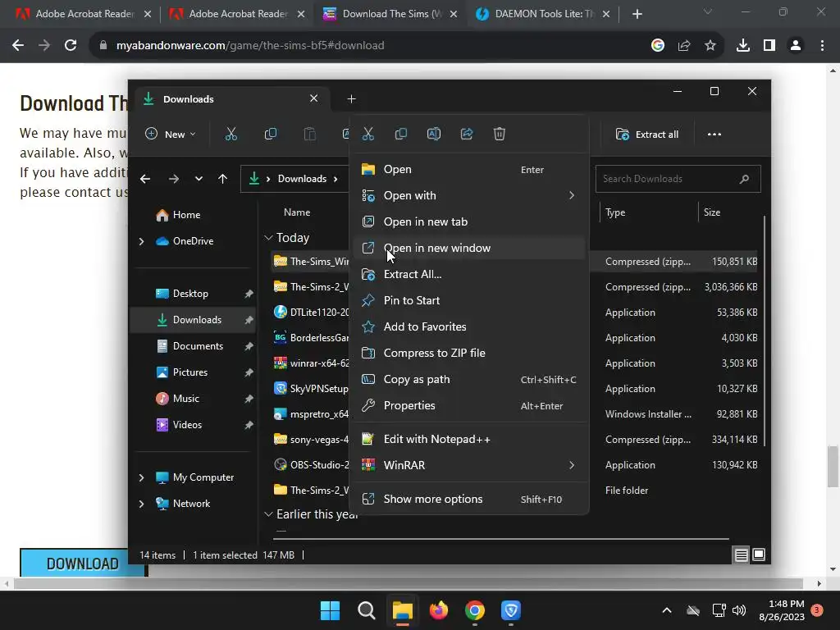Screen dimensions: 840x630
Task: Switch to details view icon in status bar
Action: (741, 555)
